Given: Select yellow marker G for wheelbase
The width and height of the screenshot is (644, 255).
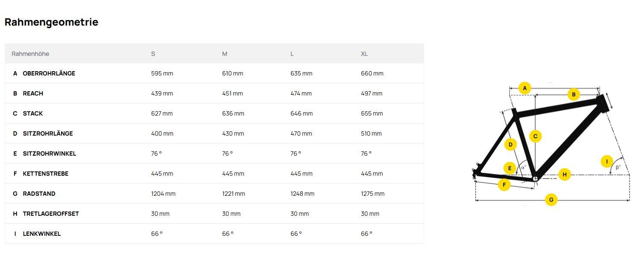Looking at the screenshot, I should 551,200.
